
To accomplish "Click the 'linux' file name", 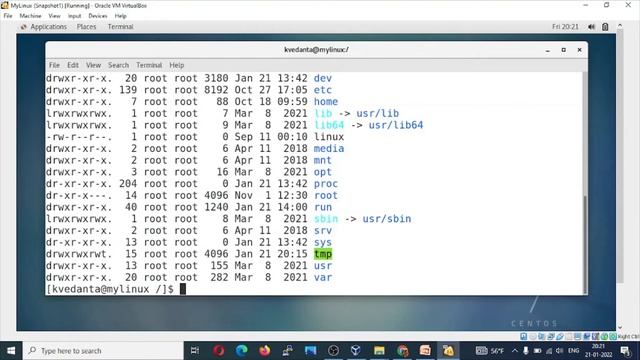I will click(x=329, y=137).
